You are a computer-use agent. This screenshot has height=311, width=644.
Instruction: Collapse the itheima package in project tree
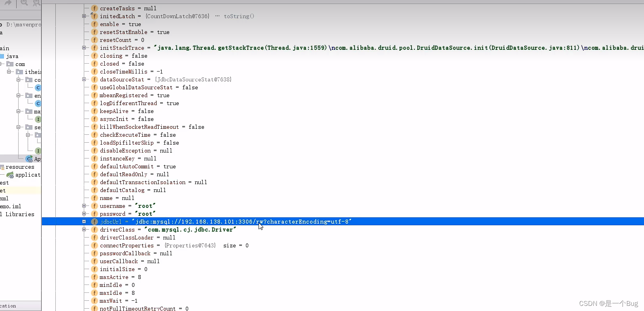click(x=9, y=72)
